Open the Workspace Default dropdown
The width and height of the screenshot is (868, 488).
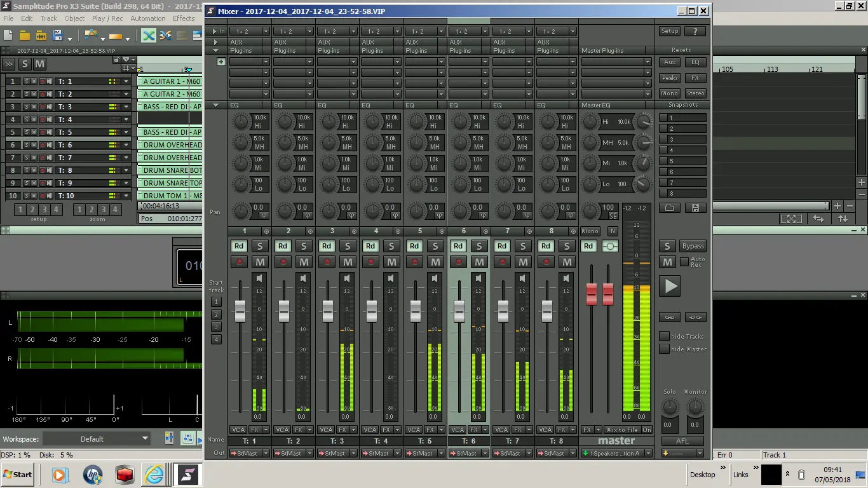click(96, 438)
